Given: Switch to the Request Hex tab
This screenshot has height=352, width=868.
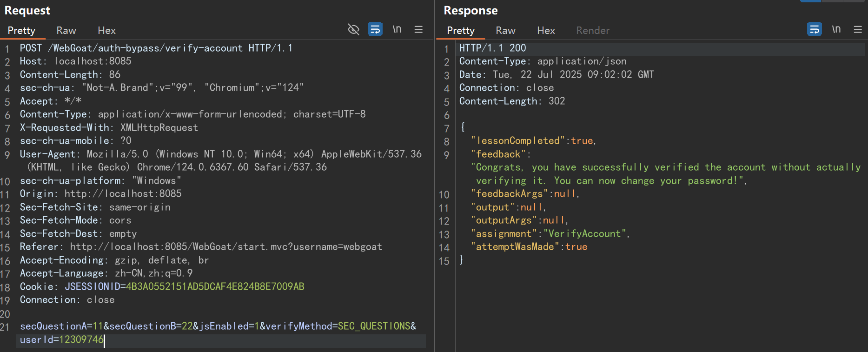Looking at the screenshot, I should tap(106, 31).
